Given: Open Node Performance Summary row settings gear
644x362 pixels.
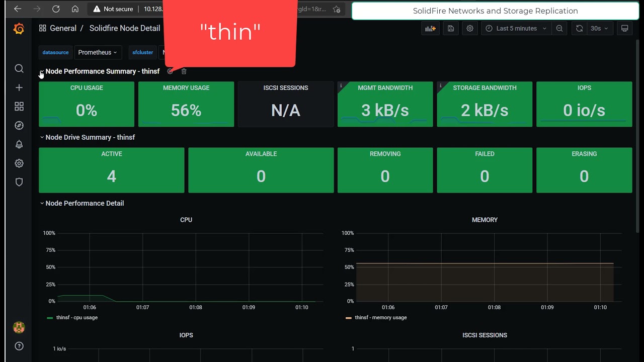Looking at the screenshot, I should tap(170, 71).
